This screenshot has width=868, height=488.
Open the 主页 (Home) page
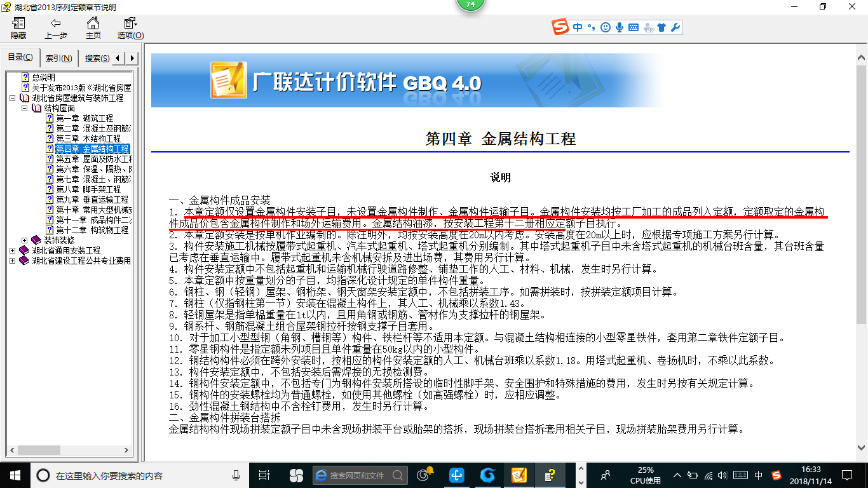pyautogui.click(x=93, y=29)
